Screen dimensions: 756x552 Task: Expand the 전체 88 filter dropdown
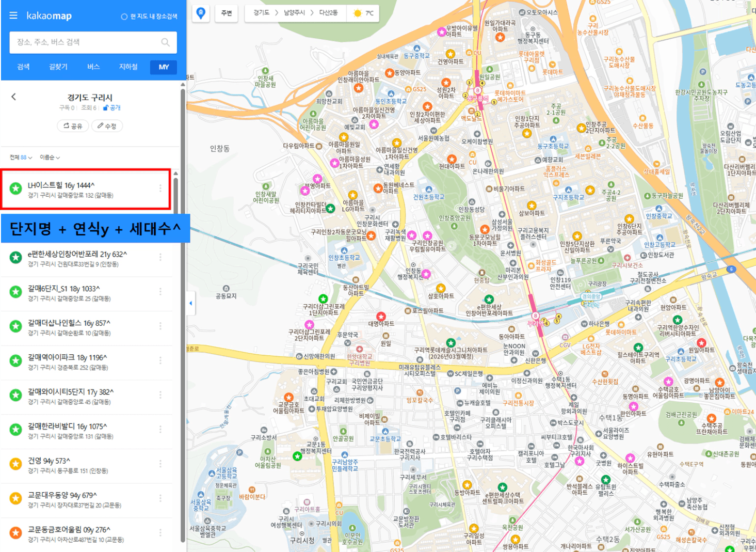(21, 157)
